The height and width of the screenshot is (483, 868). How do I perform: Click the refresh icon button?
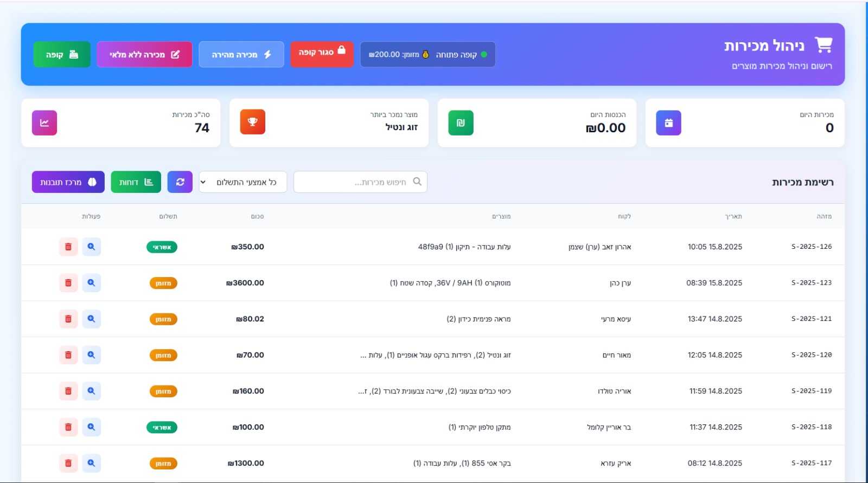(180, 182)
